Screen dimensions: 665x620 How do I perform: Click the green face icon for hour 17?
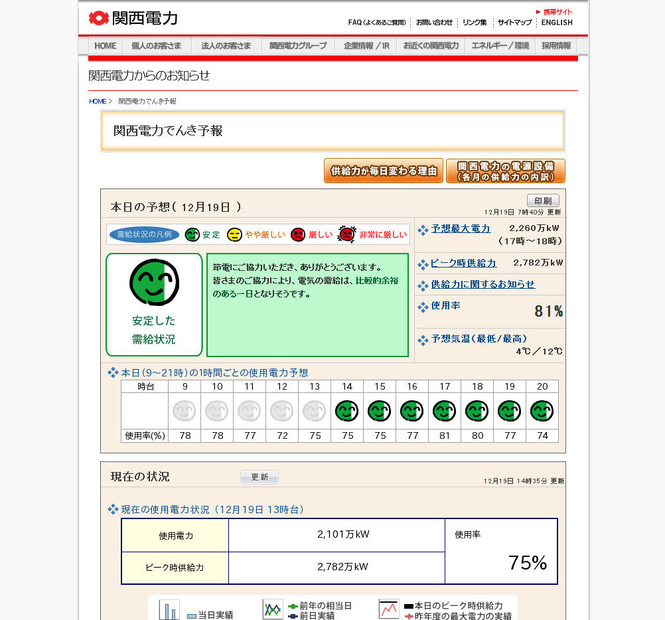tap(444, 411)
